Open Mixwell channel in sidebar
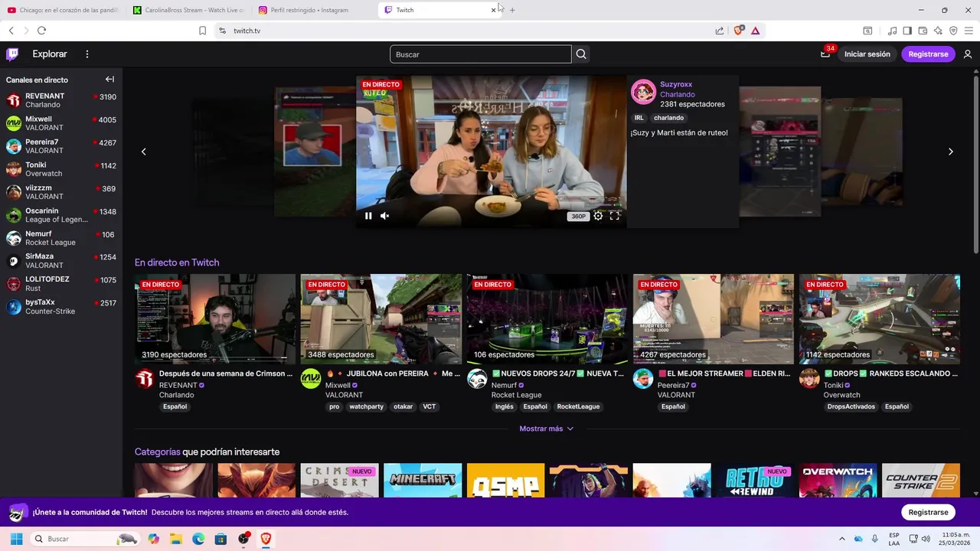Screen dimensions: 980x551 [61, 123]
